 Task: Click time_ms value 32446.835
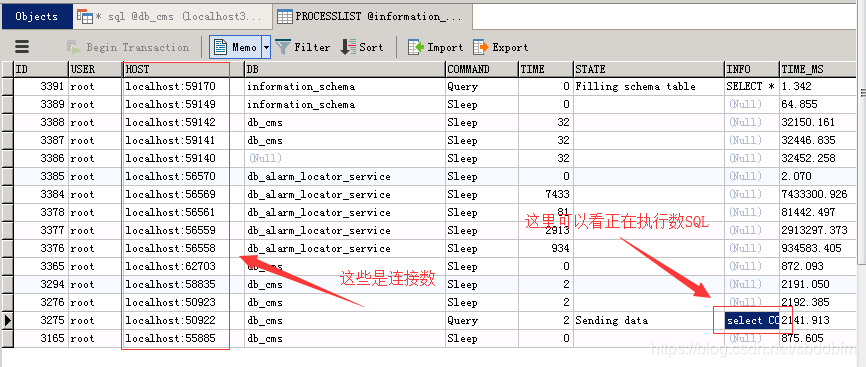(816, 140)
